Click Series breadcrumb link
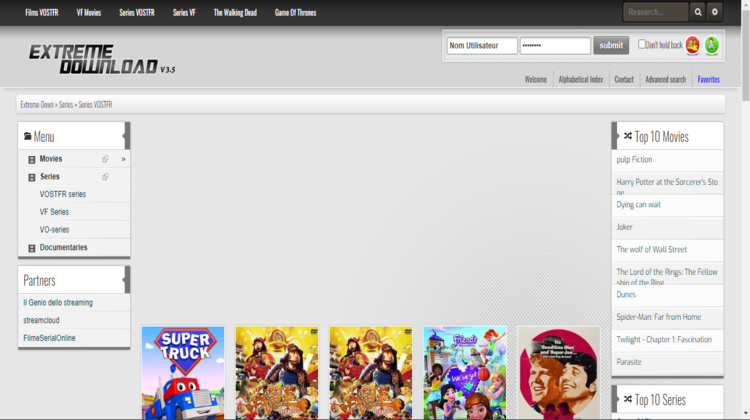This screenshot has height=420, width=750. [x=66, y=104]
